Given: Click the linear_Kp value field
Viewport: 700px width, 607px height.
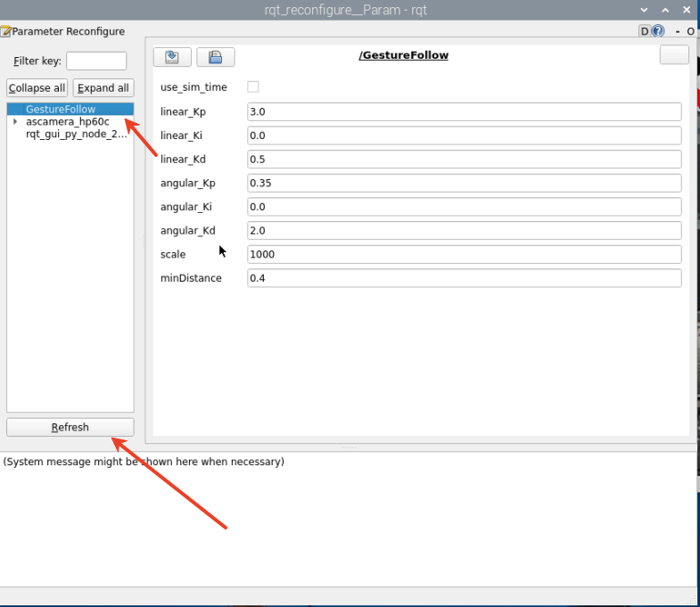Looking at the screenshot, I should 464,111.
